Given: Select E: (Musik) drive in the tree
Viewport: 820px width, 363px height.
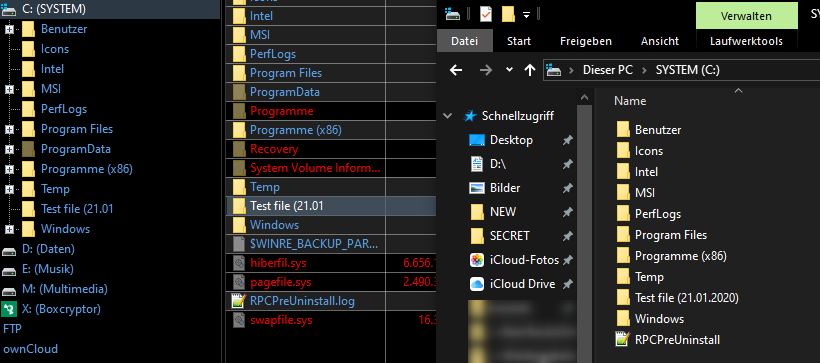Looking at the screenshot, I should [x=48, y=269].
